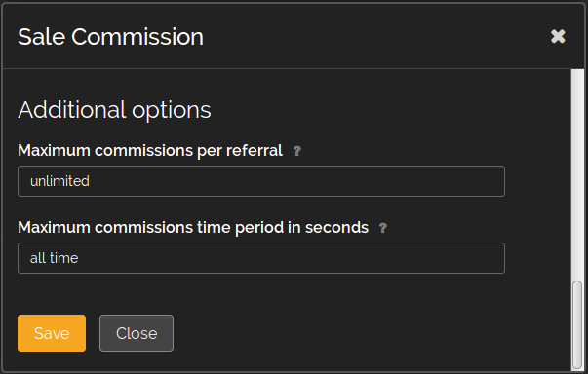
Task: Open help for Maximum commissions per referral
Action: [297, 151]
